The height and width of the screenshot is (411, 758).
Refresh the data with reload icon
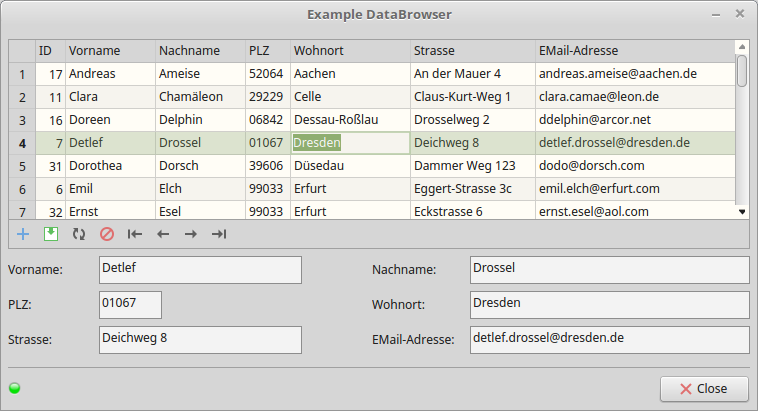tap(79, 234)
